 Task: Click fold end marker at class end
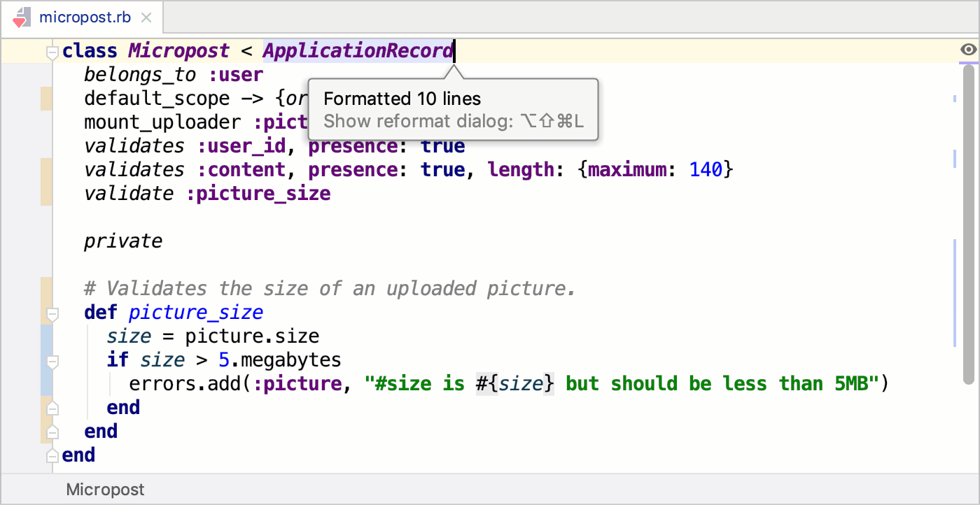tap(51, 455)
